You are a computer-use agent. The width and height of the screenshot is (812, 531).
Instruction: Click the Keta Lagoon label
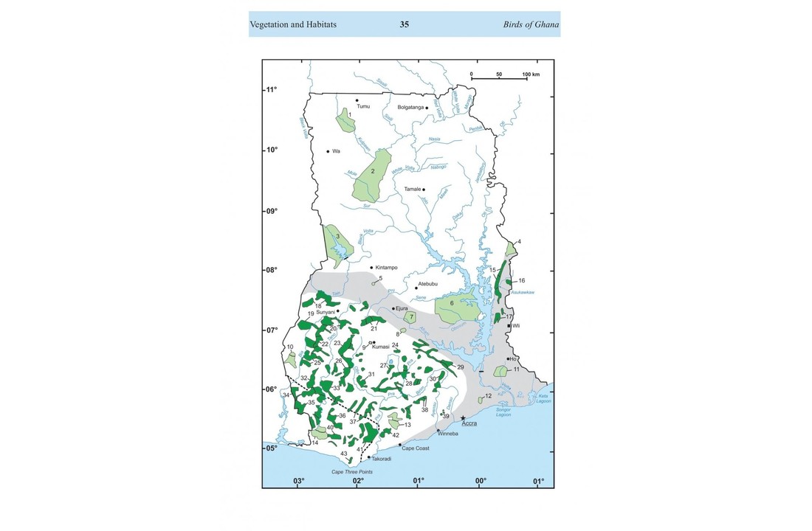point(544,398)
